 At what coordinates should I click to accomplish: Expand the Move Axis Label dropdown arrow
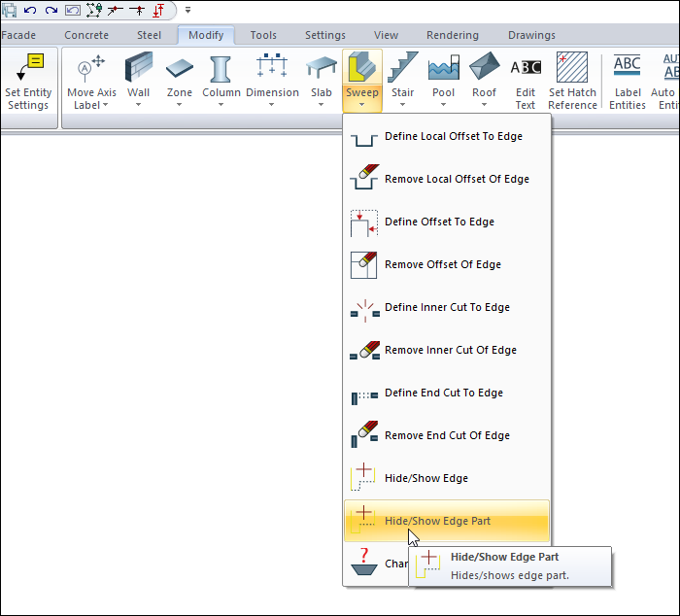click(105, 105)
